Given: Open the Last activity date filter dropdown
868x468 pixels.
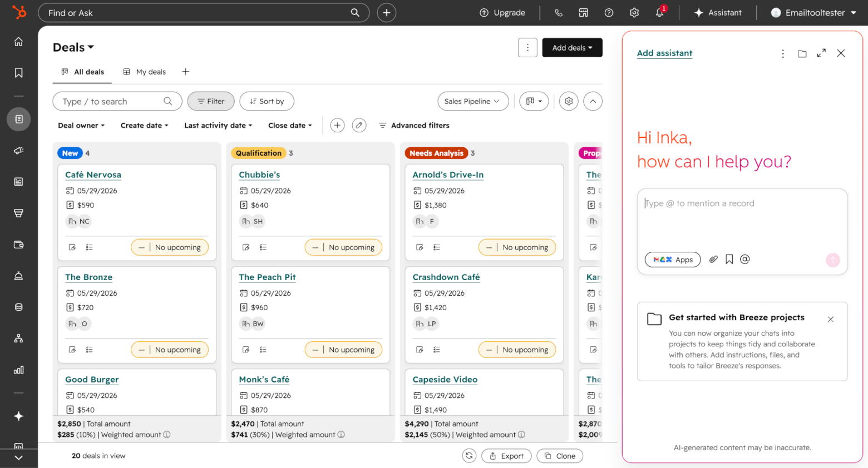Looking at the screenshot, I should pyautogui.click(x=218, y=126).
